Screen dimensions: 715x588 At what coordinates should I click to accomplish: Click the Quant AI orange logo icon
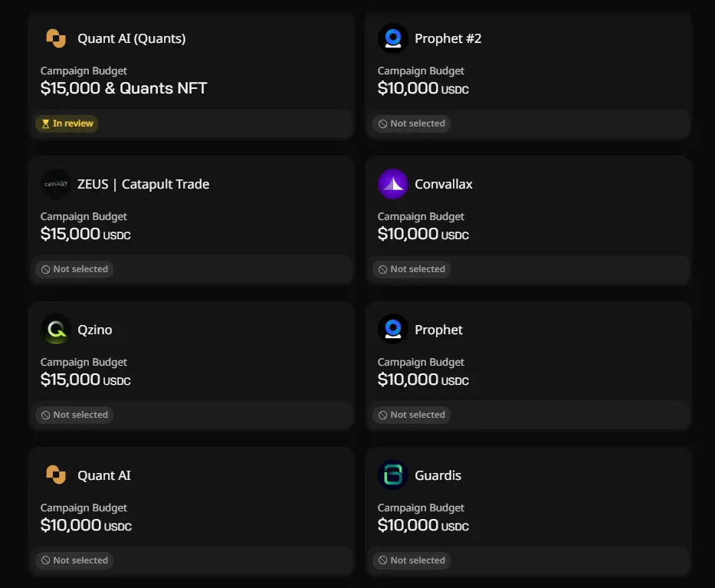click(56, 475)
